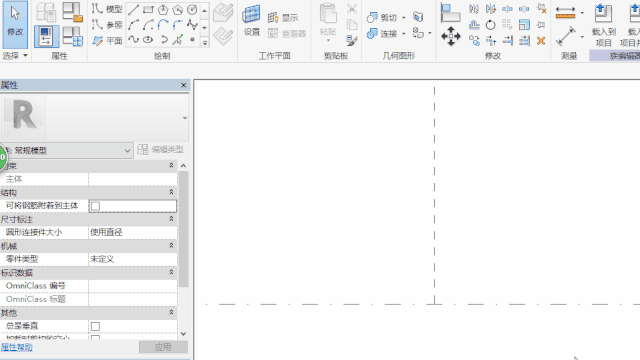Select the Scale tool
This screenshot has height=360, width=640.
point(524,25)
